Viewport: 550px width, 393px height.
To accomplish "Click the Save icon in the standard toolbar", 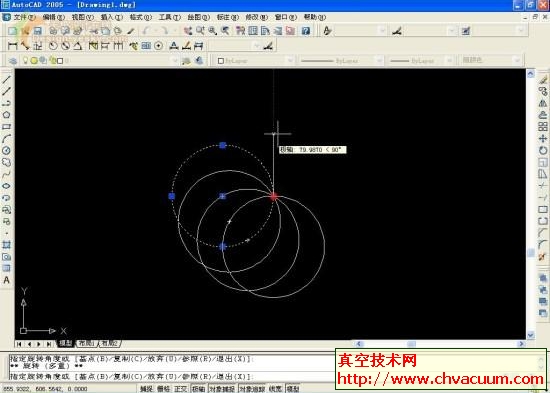I will pos(38,31).
